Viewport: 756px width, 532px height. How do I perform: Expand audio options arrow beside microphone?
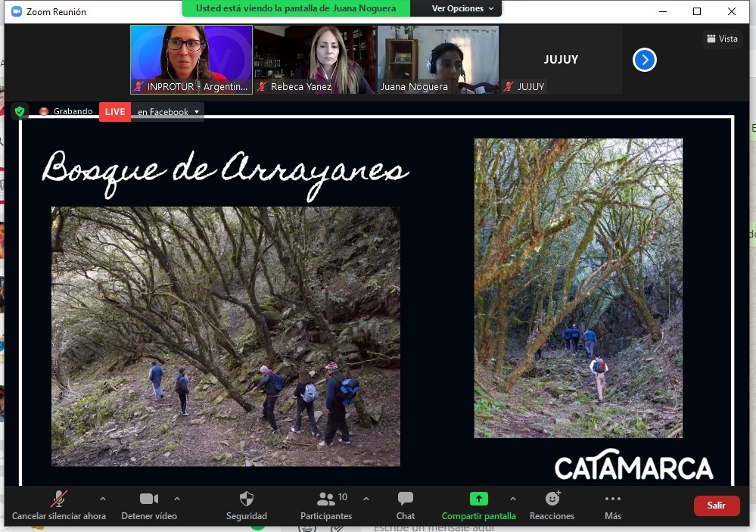point(103,499)
